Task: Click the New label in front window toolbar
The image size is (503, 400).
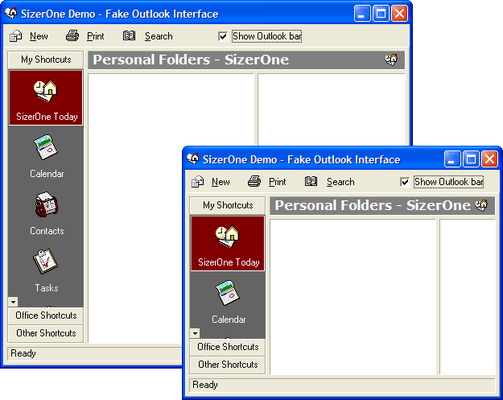Action: [x=221, y=182]
